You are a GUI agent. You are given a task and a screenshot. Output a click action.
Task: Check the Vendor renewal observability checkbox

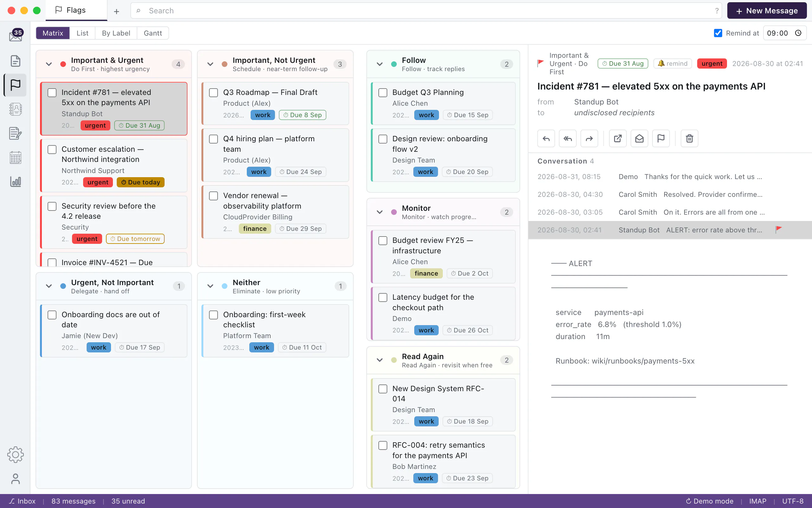pyautogui.click(x=213, y=196)
